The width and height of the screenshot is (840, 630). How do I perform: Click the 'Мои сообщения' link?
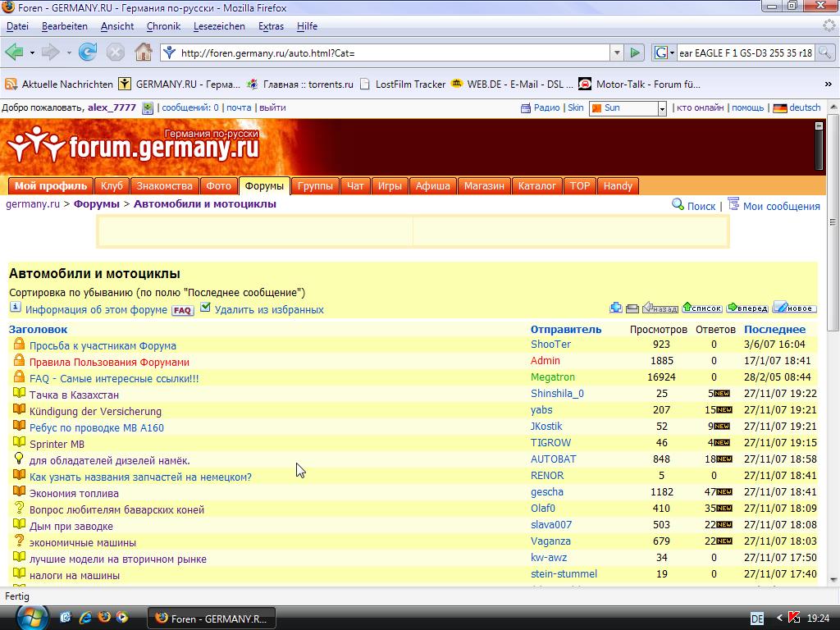pyautogui.click(x=781, y=206)
